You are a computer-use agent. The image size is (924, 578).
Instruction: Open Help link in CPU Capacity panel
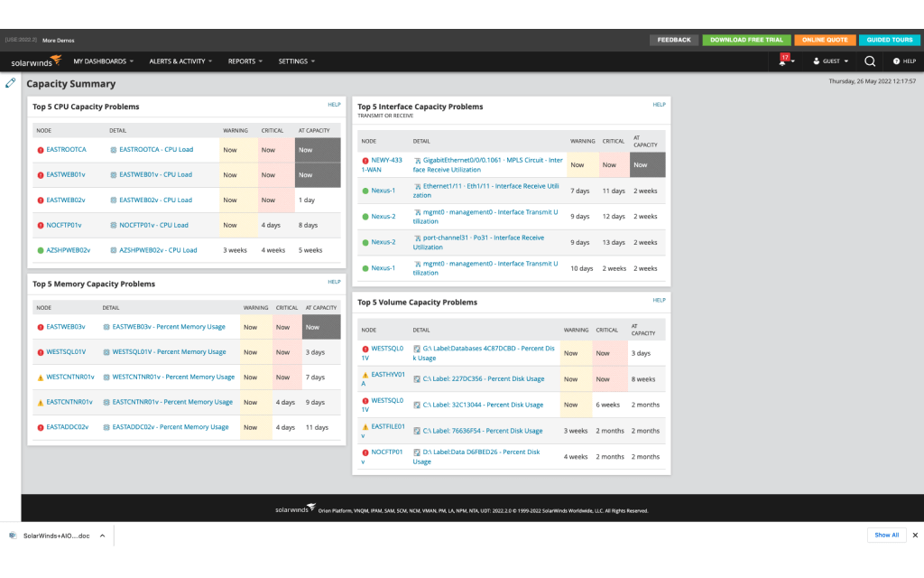(334, 105)
